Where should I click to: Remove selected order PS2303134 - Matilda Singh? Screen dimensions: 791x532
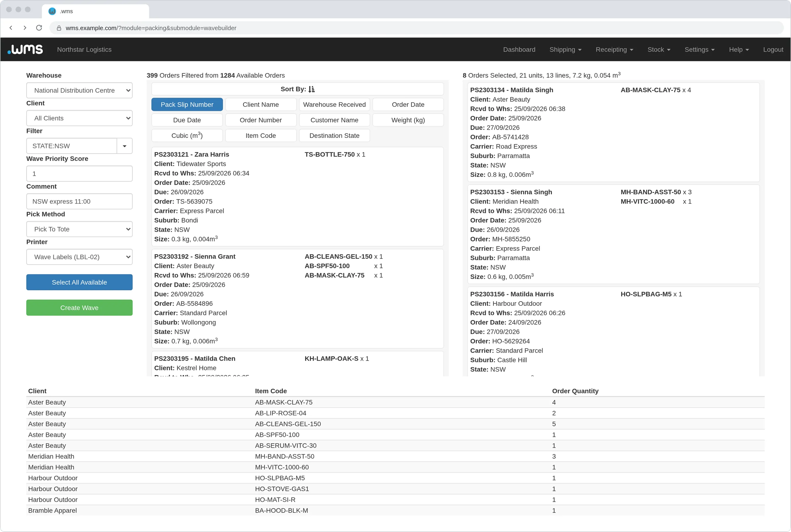[x=613, y=132]
